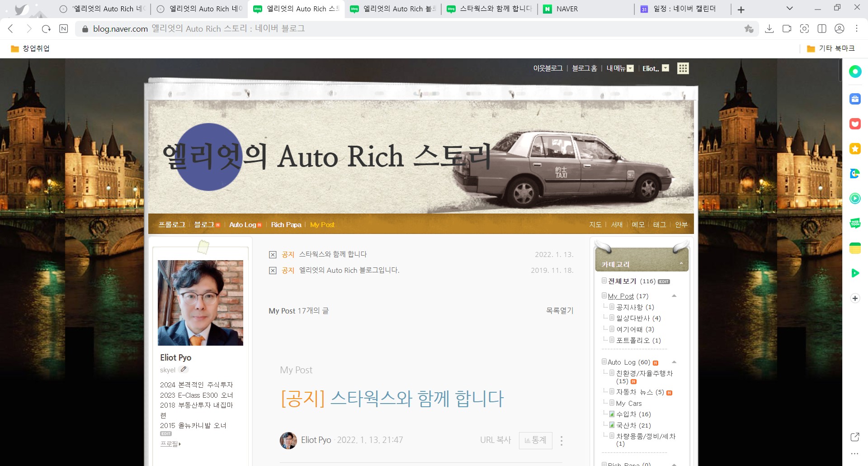Open the Edge browser sidebar icon

(x=855, y=173)
